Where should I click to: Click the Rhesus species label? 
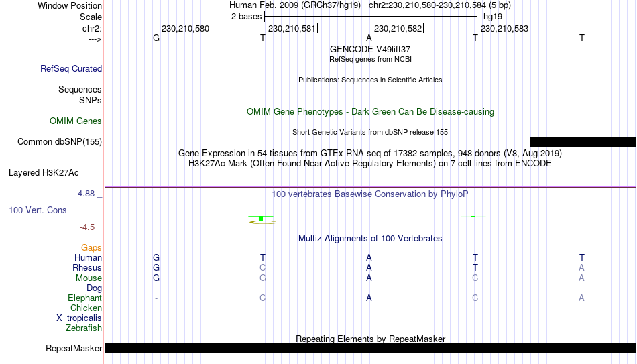coord(87,268)
